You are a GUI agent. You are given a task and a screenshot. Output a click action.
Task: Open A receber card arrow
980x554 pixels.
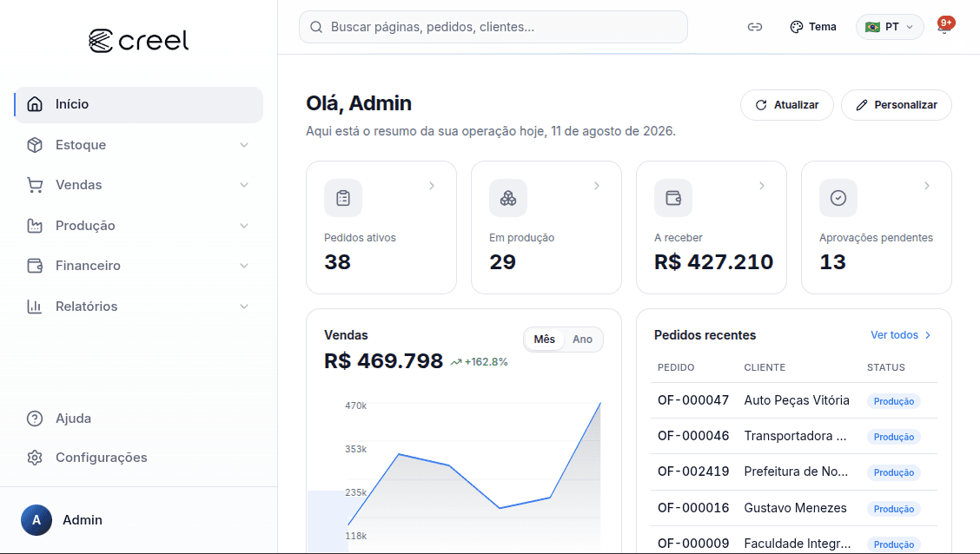point(762,186)
